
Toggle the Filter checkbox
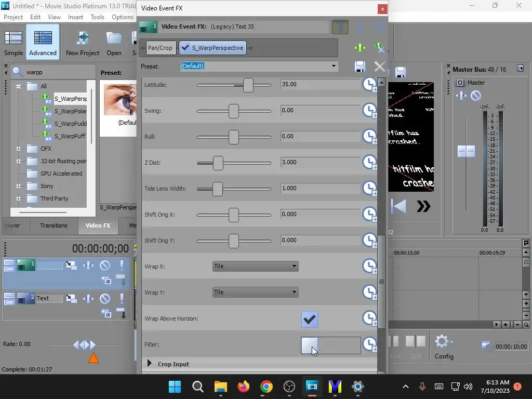click(x=310, y=345)
